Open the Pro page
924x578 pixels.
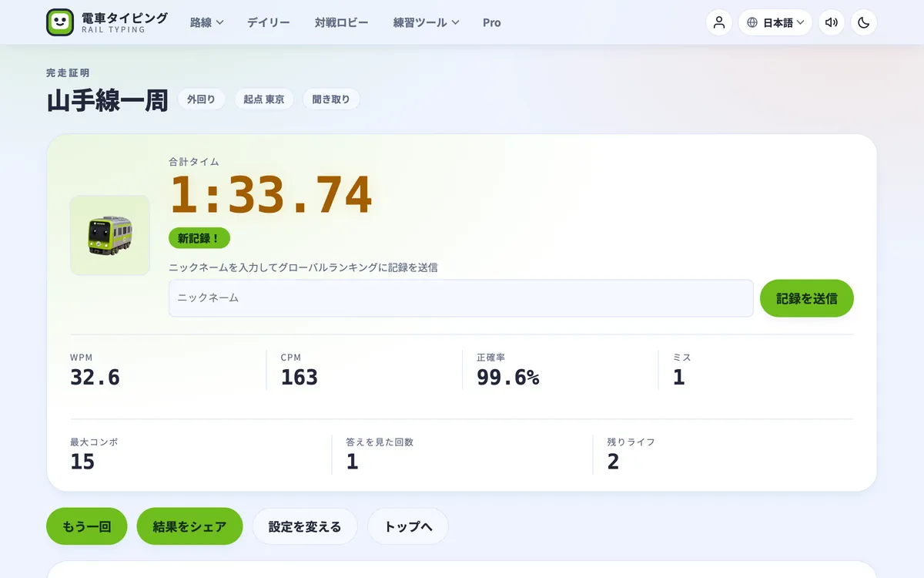coord(492,22)
